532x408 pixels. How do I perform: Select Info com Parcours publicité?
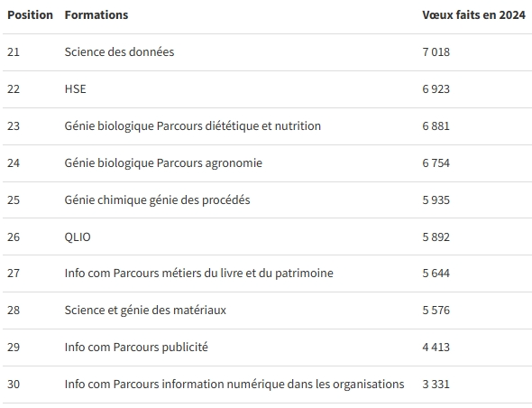(136, 348)
